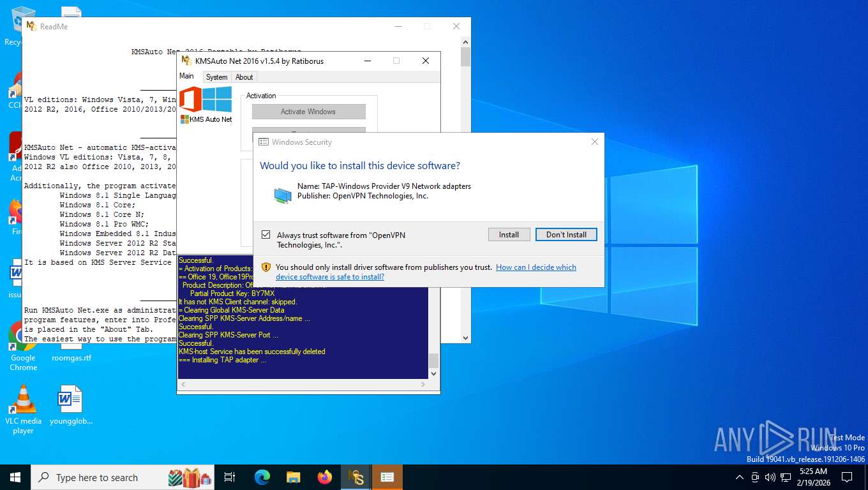Click 'KMS-host Service has been successfully deleted' log line

click(251, 352)
